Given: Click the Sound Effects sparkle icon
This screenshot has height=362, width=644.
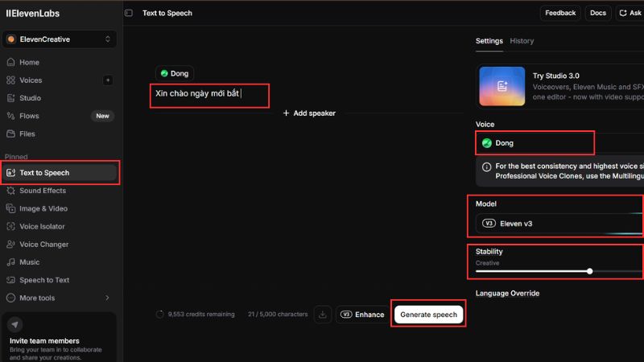Looking at the screenshot, I should click(x=10, y=191).
